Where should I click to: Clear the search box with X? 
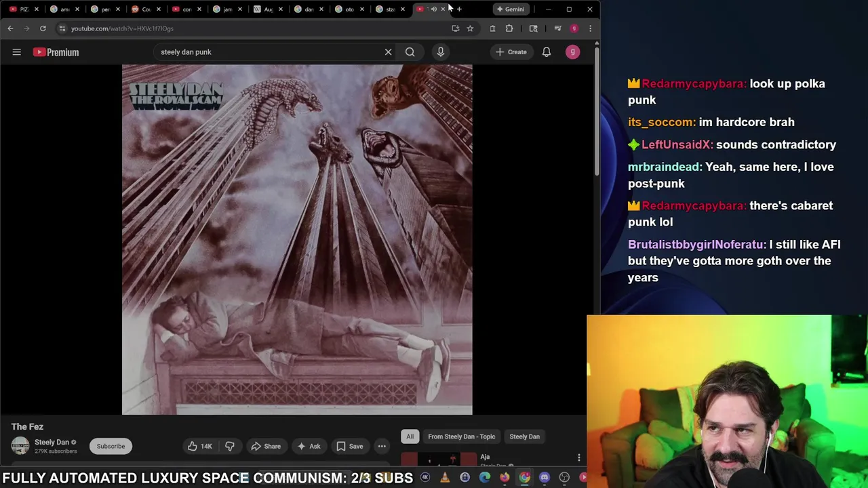[x=388, y=52]
